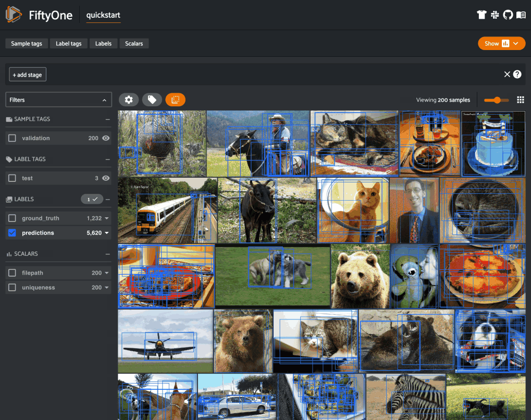This screenshot has width=531, height=420.
Task: Toggle eye visibility for validation tag
Action: [x=106, y=138]
